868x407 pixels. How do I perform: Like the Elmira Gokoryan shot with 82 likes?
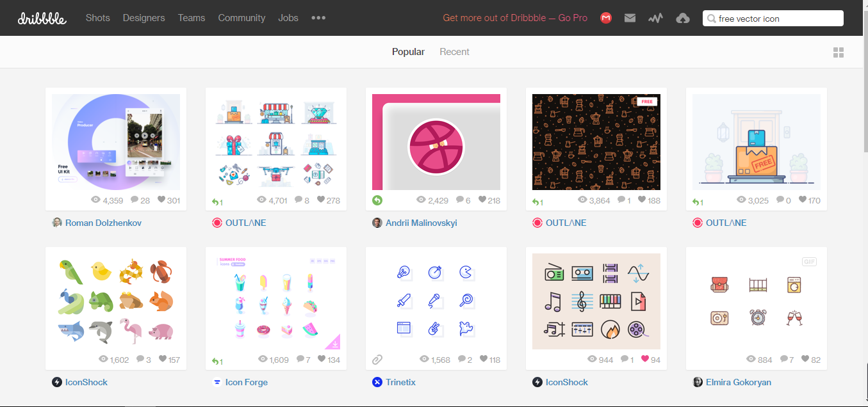(805, 360)
